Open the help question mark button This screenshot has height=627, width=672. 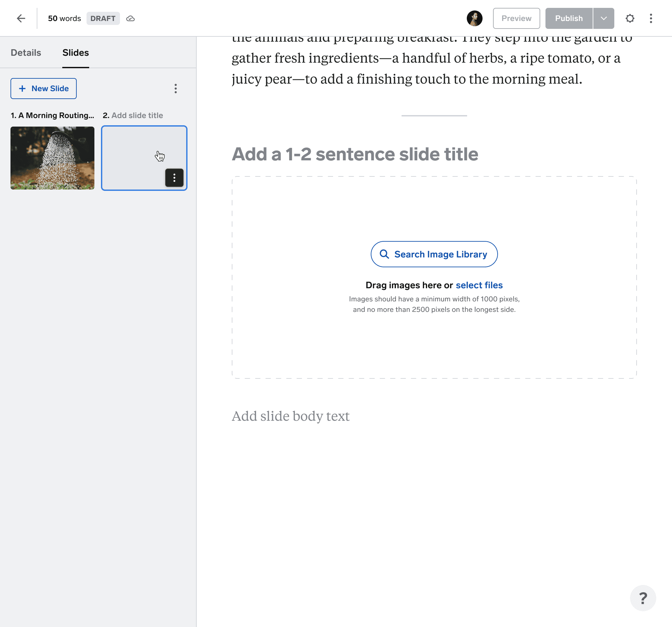[x=642, y=598]
